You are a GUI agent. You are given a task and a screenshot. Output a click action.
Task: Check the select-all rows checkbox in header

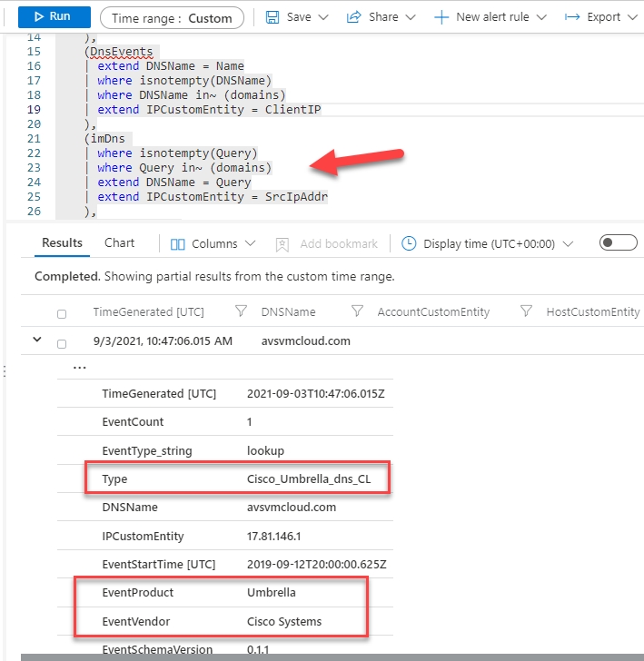pos(62,313)
